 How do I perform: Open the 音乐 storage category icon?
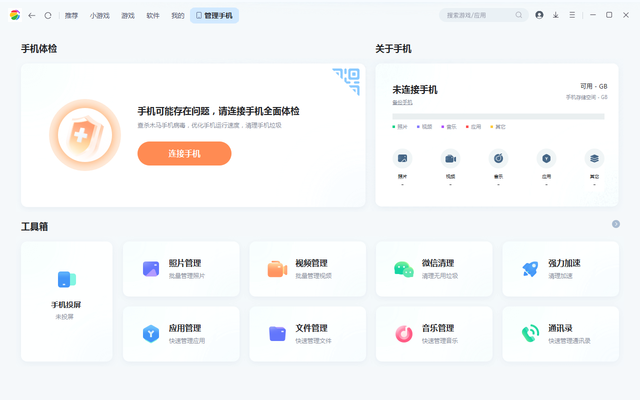pyautogui.click(x=498, y=159)
